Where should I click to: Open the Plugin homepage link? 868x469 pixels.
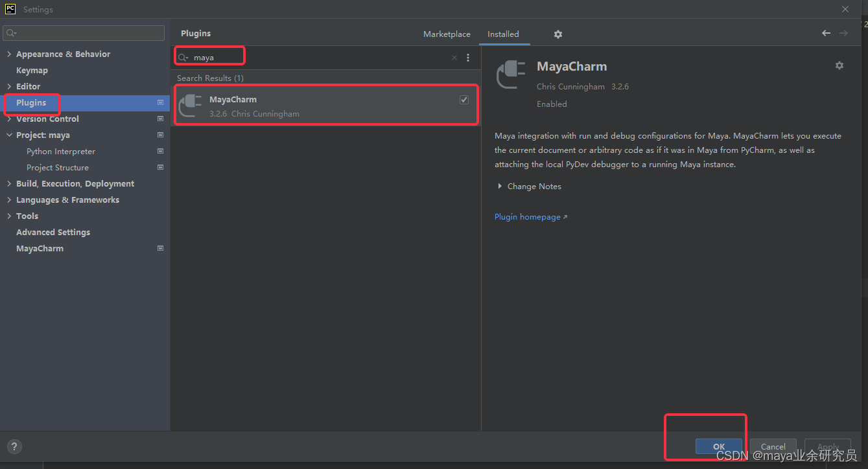coord(527,216)
